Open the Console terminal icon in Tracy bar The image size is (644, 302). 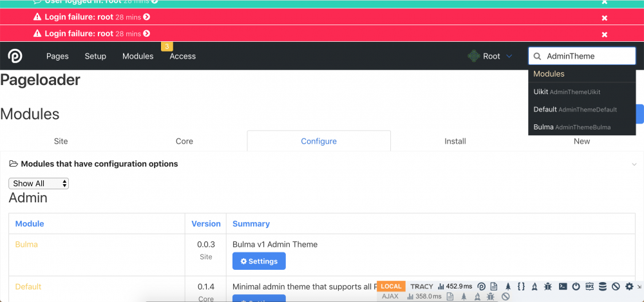click(x=562, y=287)
